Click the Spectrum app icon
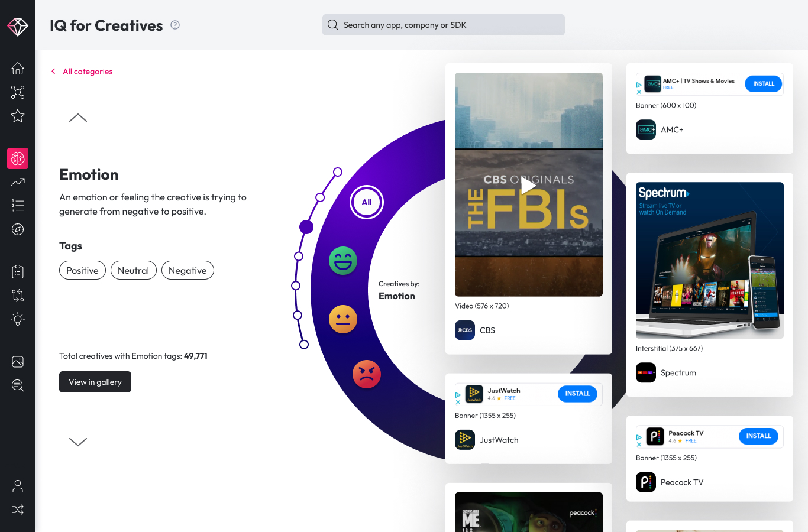The height and width of the screenshot is (532, 808). [x=646, y=372]
